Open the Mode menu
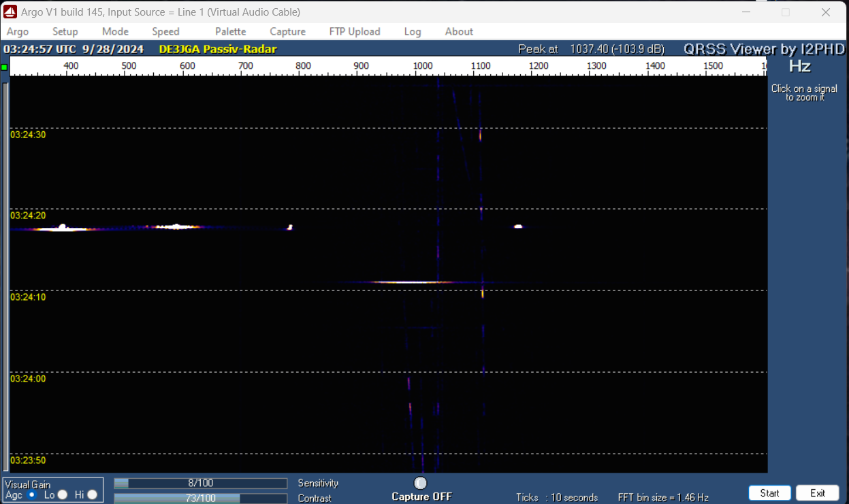 pyautogui.click(x=115, y=31)
